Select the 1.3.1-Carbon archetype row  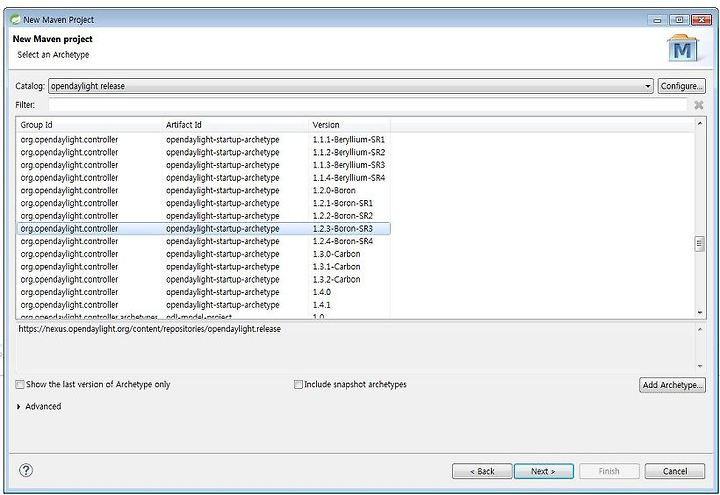[203, 267]
